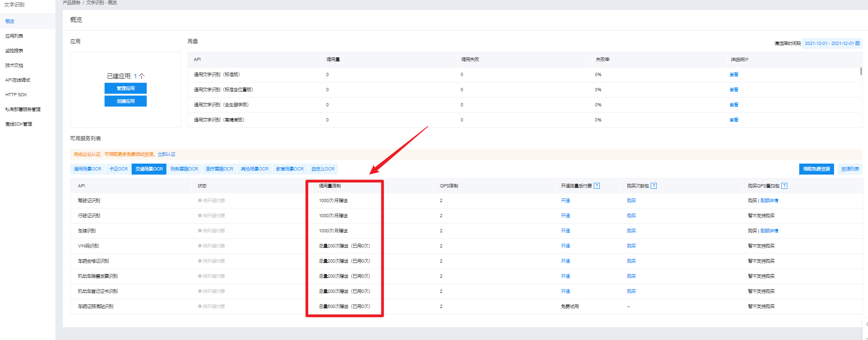
Task: Open 应用列表 in the left sidebar
Action: [x=14, y=36]
